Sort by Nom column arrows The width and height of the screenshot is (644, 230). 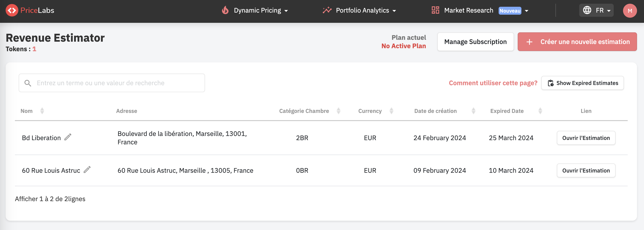(42, 111)
